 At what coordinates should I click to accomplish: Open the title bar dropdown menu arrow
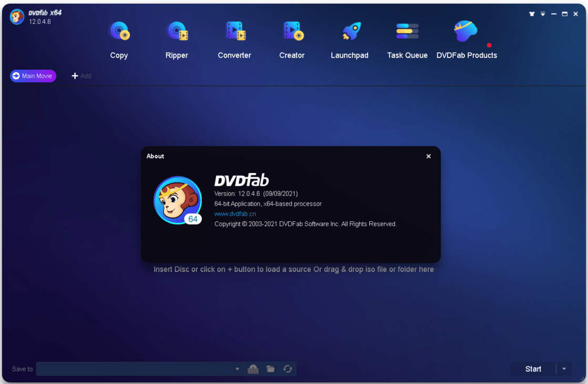pos(543,14)
